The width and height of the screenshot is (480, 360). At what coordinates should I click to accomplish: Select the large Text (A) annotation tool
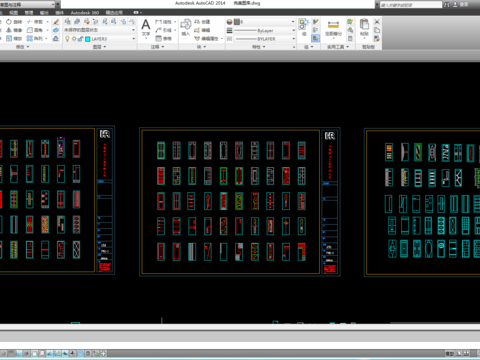click(146, 27)
